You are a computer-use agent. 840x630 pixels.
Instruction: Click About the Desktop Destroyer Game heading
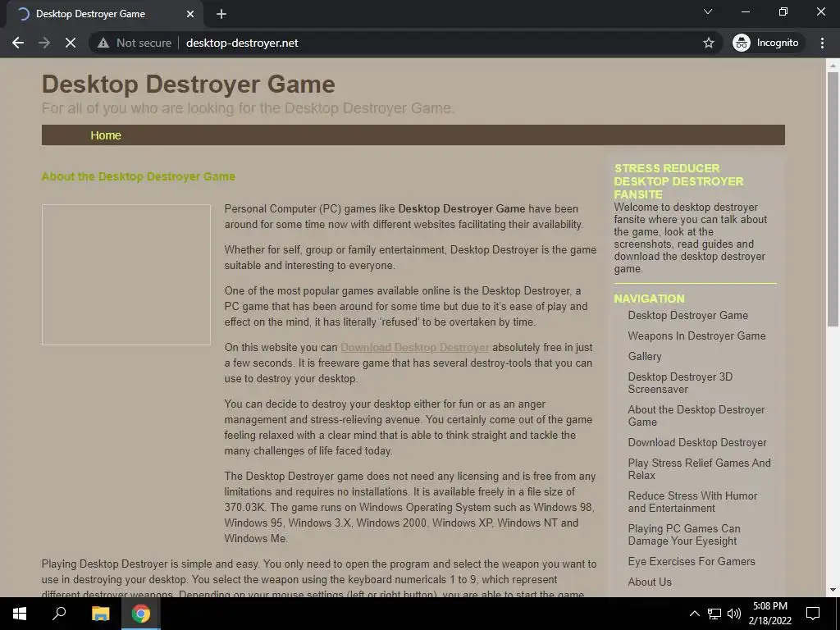[x=138, y=177]
